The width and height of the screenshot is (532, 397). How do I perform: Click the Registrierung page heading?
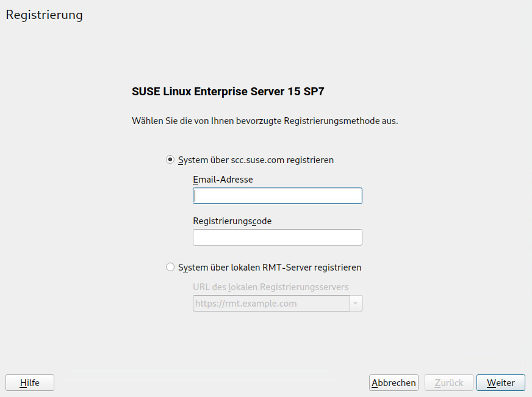(45, 15)
